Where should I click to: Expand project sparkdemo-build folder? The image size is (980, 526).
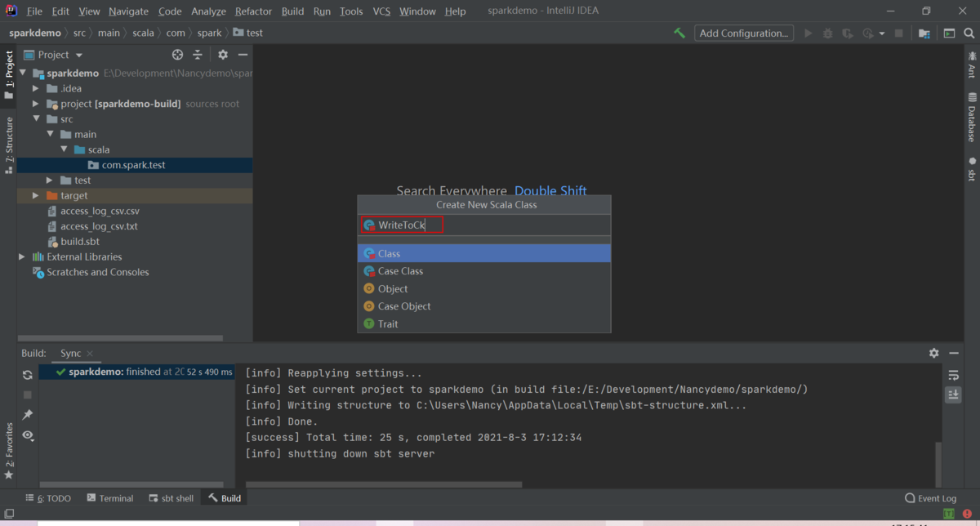(36, 104)
